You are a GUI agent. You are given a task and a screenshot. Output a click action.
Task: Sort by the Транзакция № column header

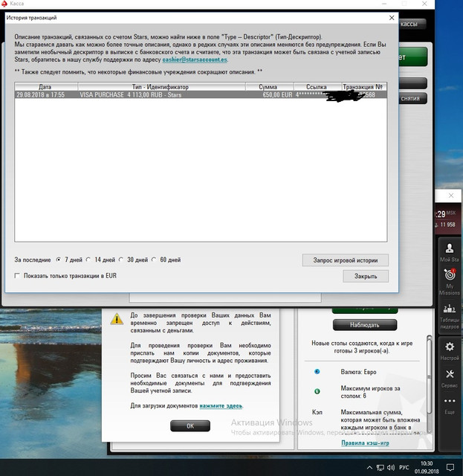(x=364, y=87)
